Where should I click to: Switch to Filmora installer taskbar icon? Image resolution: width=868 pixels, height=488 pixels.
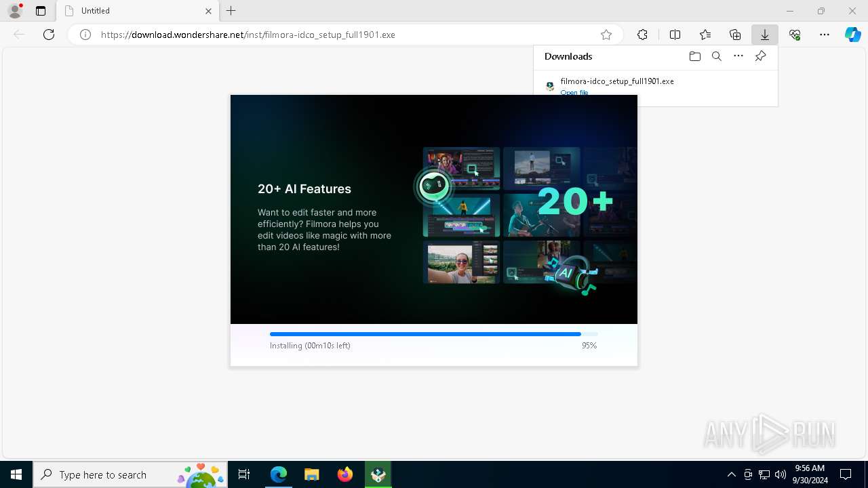[378, 474]
